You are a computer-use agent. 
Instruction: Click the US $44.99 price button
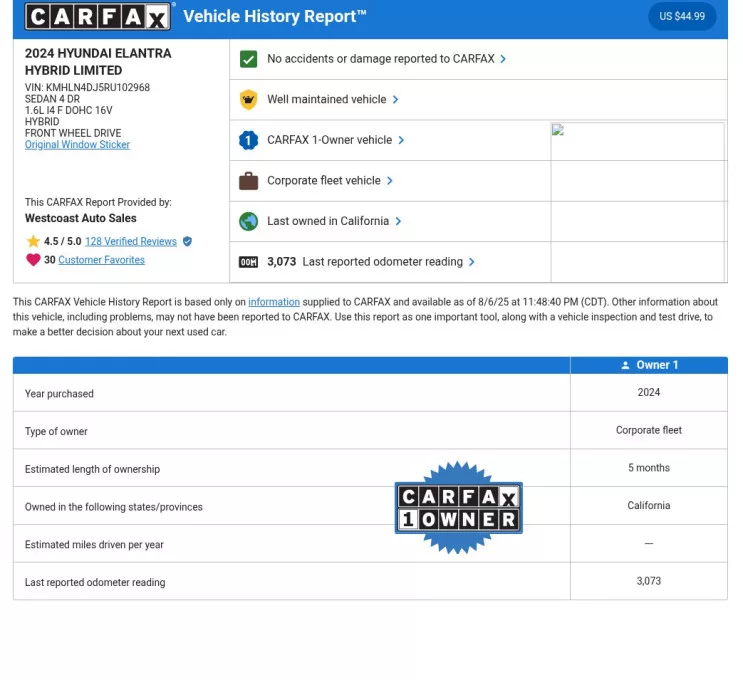pyautogui.click(x=682, y=16)
